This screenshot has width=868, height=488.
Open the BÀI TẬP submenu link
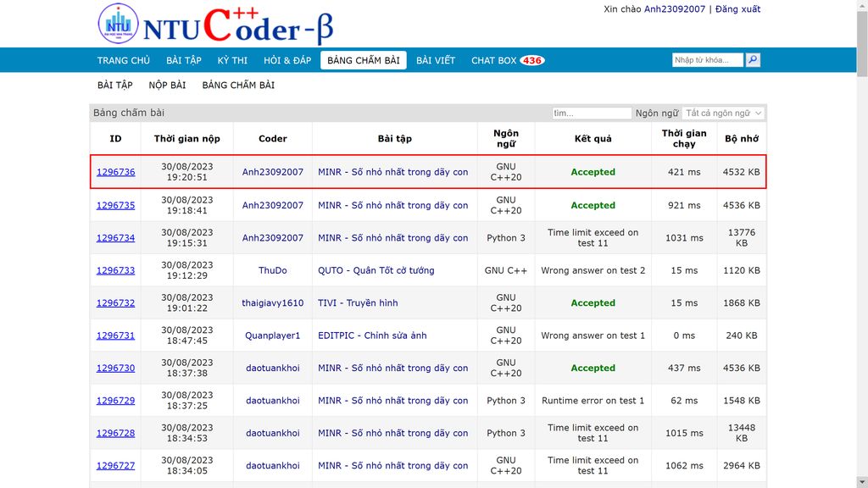pyautogui.click(x=115, y=85)
